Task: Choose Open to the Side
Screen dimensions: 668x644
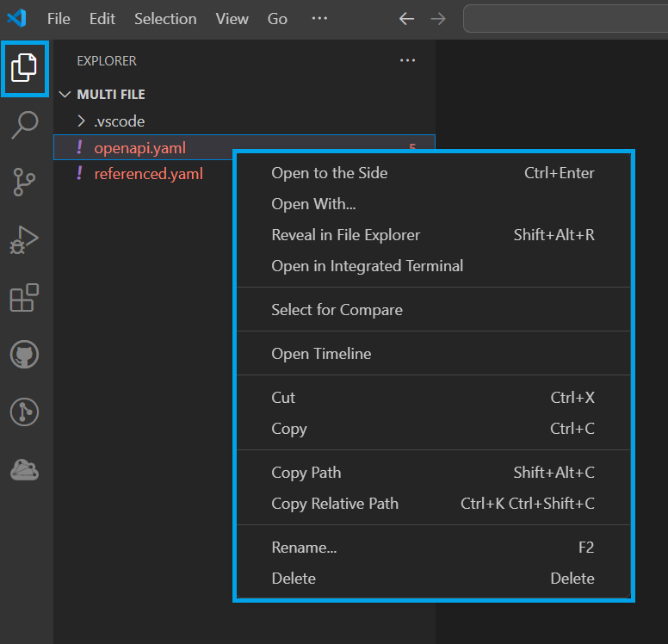Action: (433, 173)
